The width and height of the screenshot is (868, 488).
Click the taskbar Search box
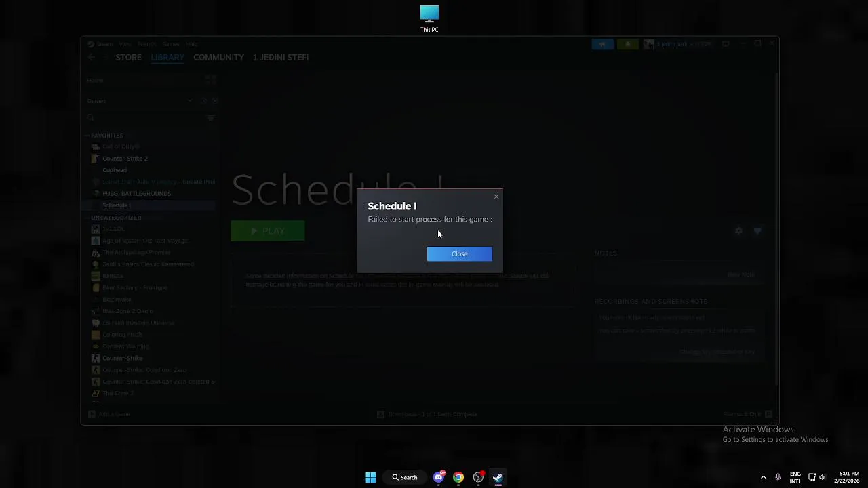point(405,477)
